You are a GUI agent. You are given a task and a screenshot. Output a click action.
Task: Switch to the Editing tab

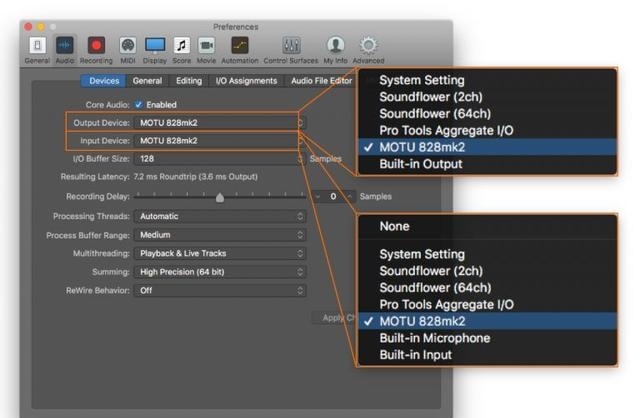(189, 81)
